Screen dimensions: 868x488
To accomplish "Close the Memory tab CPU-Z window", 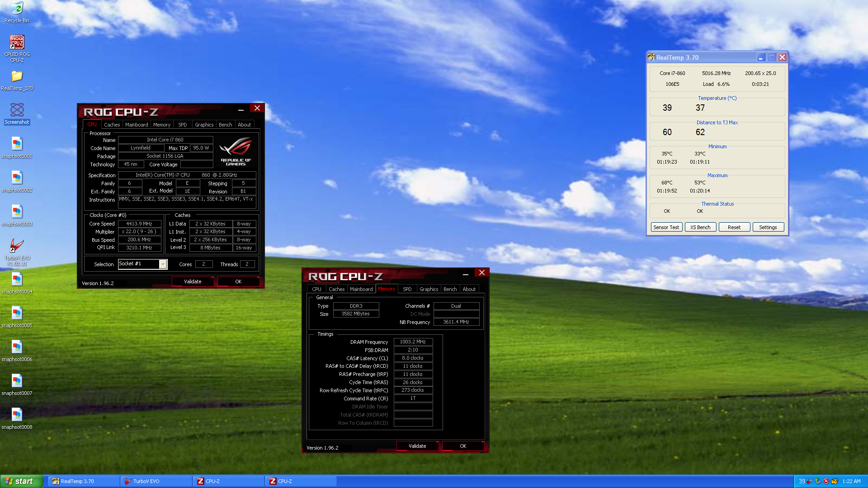I will pyautogui.click(x=482, y=273).
